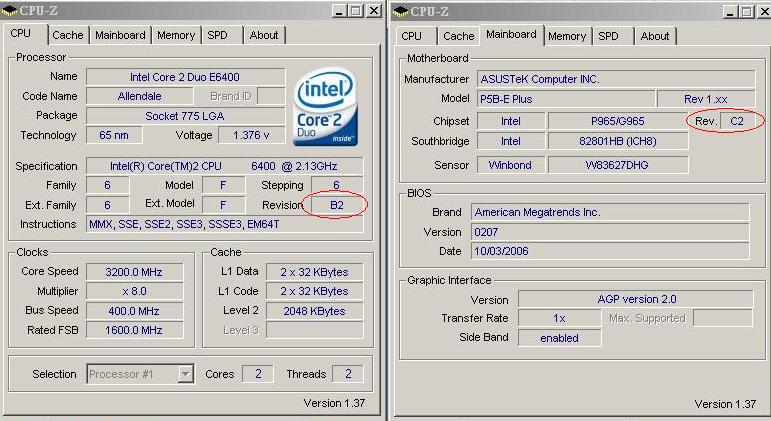Click the instructions field 'MMX, SSE, SSE2...'
771x421 pixels.
point(225,224)
